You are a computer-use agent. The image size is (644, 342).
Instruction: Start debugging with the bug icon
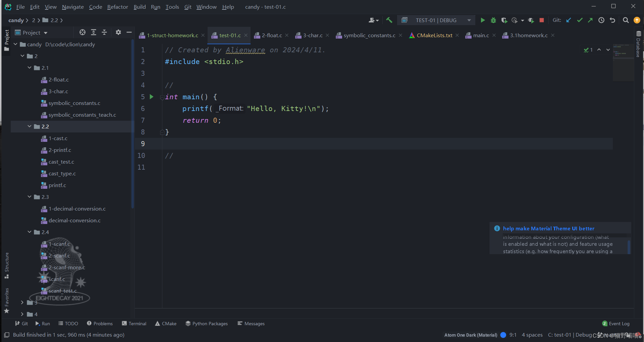pos(493,20)
